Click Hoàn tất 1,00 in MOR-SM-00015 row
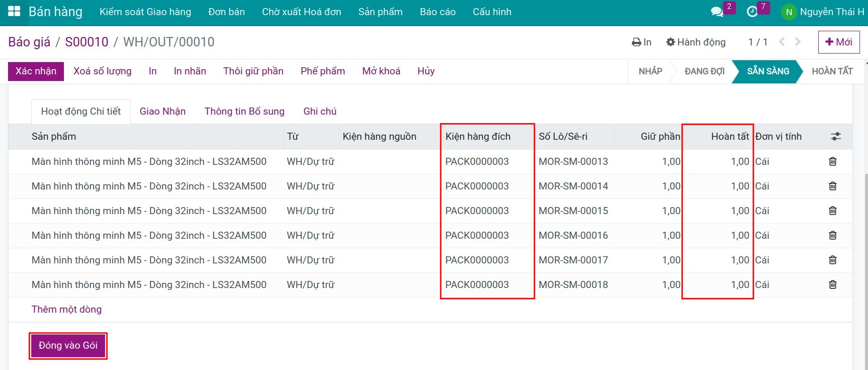Screen dimensions: 868x370 pos(740,211)
